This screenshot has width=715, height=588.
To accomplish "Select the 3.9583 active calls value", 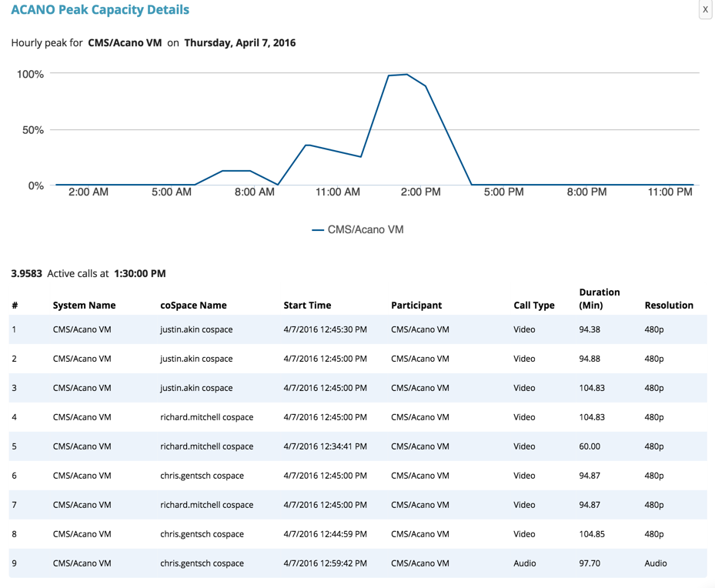I will (x=26, y=273).
